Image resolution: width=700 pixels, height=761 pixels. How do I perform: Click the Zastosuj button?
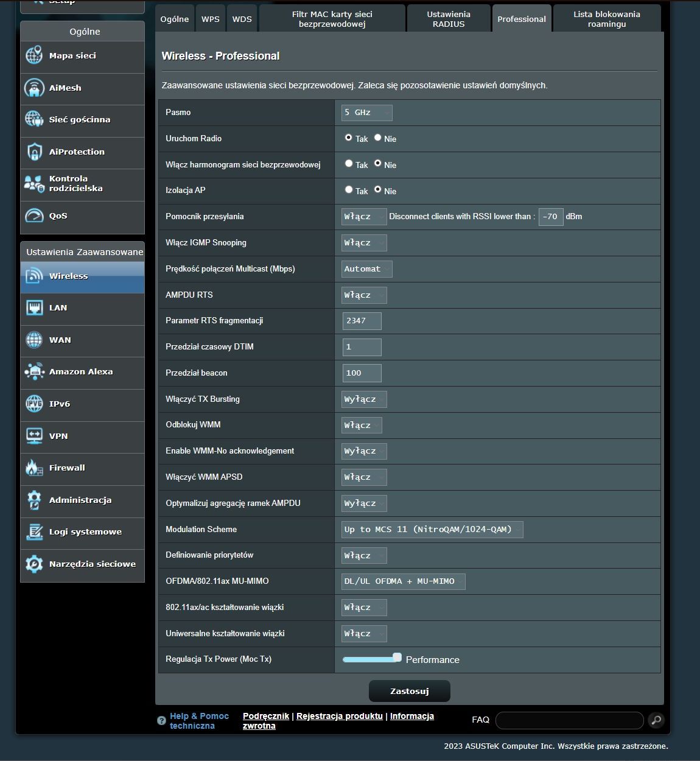410,691
